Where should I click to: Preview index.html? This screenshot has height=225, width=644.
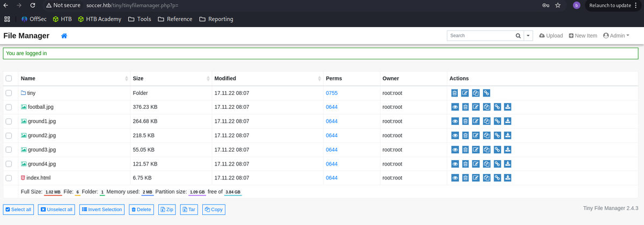coord(455,178)
